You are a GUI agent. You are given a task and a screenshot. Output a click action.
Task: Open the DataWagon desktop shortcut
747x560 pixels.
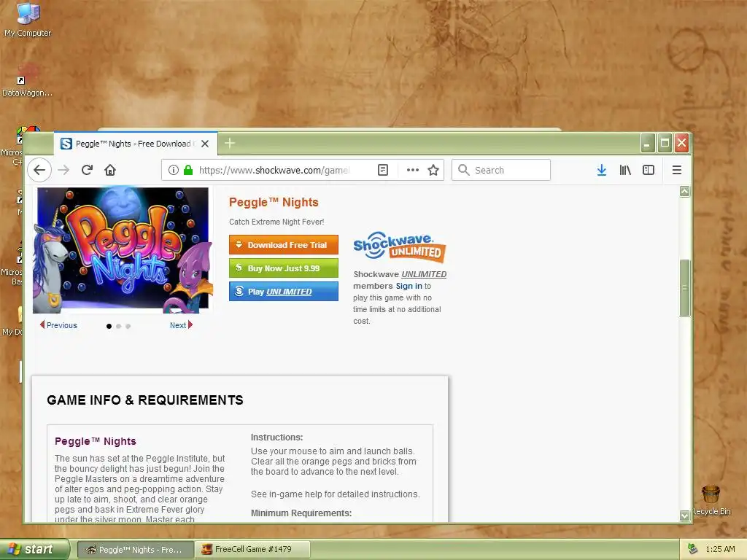[28, 80]
